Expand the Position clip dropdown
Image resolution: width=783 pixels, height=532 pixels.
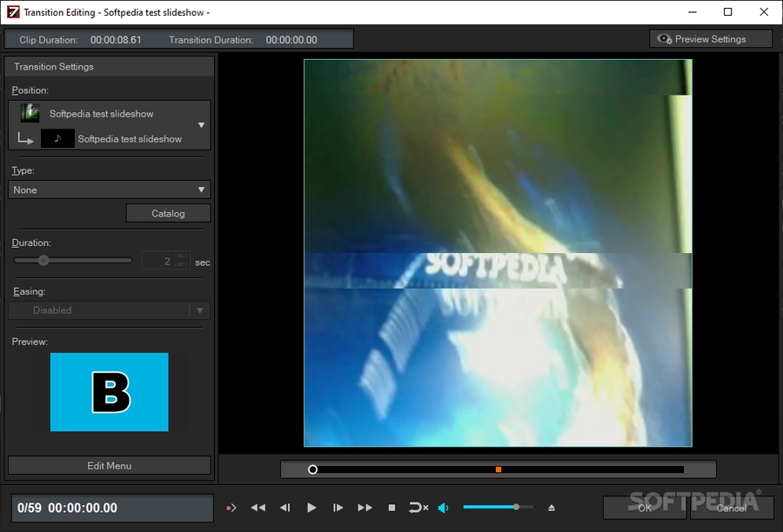tap(201, 125)
